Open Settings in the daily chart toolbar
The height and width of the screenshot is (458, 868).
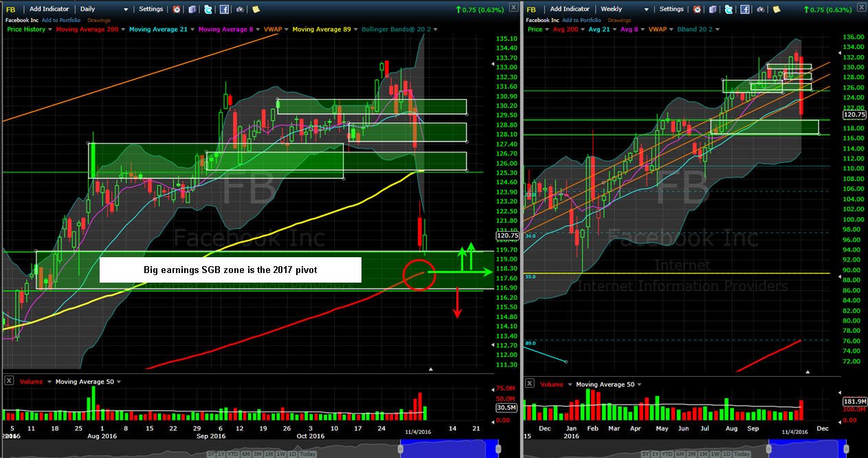click(151, 10)
